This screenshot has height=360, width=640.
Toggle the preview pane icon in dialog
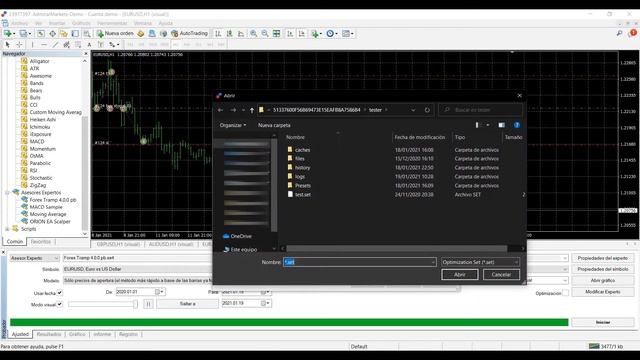502,125
